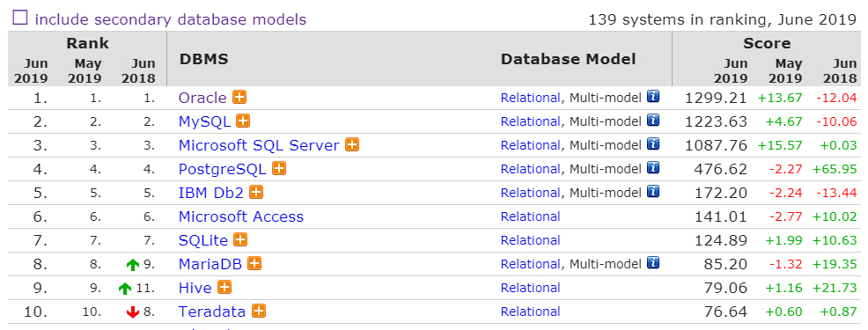Enable include secondary database models checkbox
Screen dimensions: 868x330
click(20, 18)
